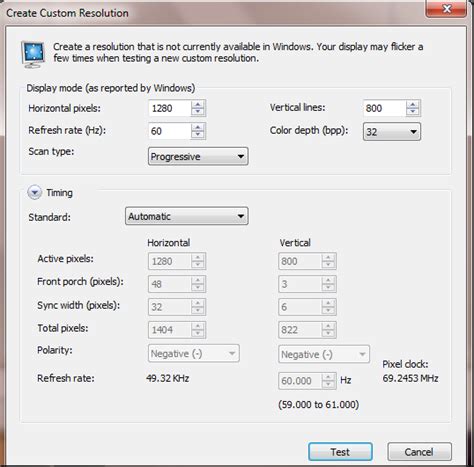
Task: Click the 69.2453 MHz pixel clock value
Action: [410, 378]
